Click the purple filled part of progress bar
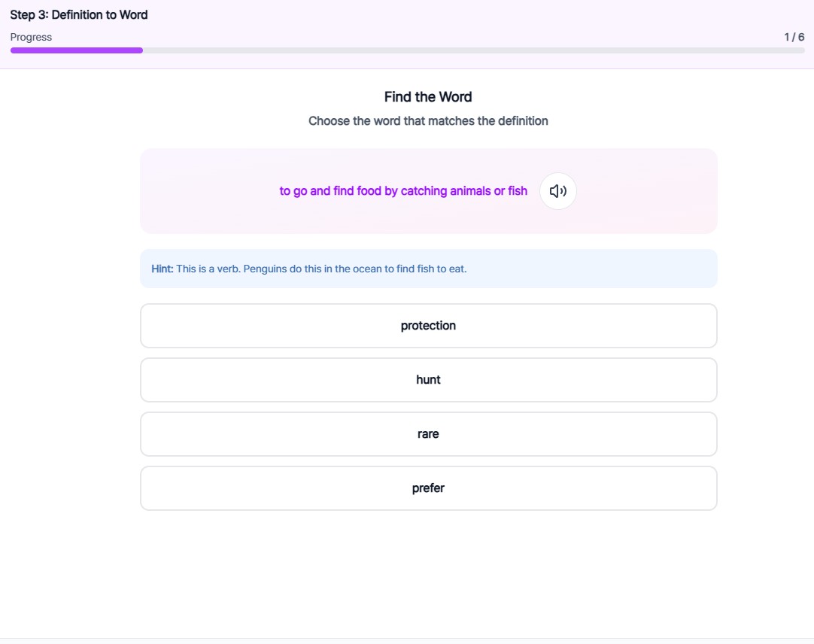This screenshot has width=814, height=644. click(x=76, y=50)
